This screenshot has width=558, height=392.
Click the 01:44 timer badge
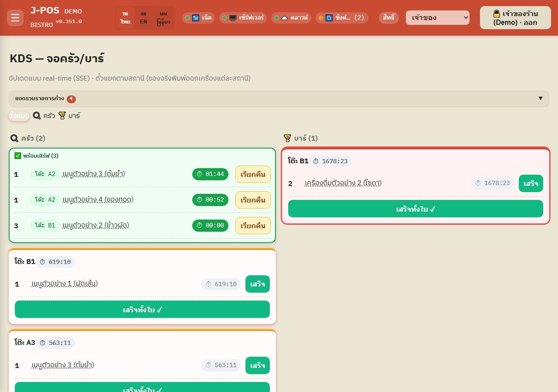(210, 174)
